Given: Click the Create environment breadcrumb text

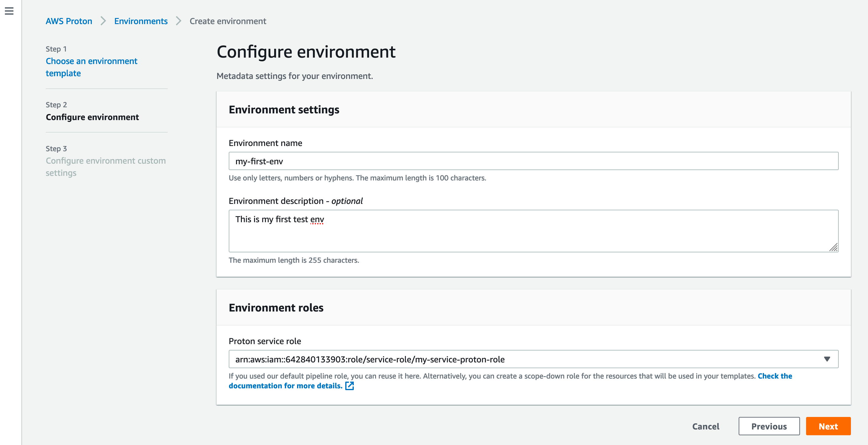Looking at the screenshot, I should (x=228, y=21).
